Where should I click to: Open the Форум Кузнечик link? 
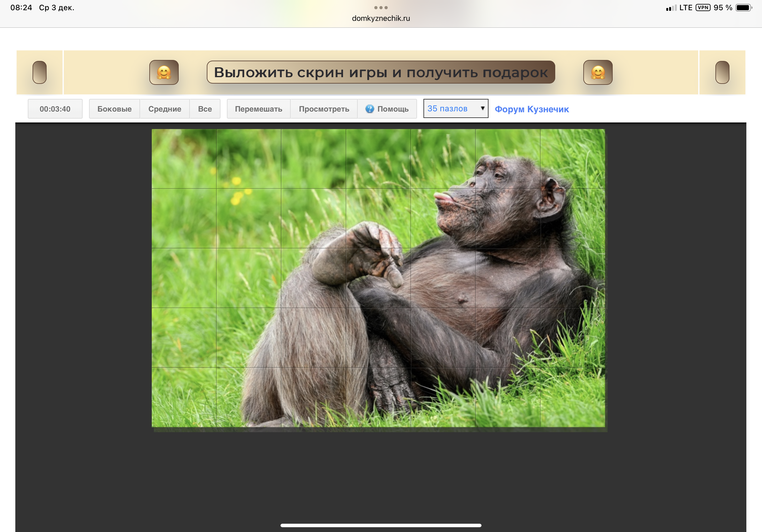tap(531, 109)
